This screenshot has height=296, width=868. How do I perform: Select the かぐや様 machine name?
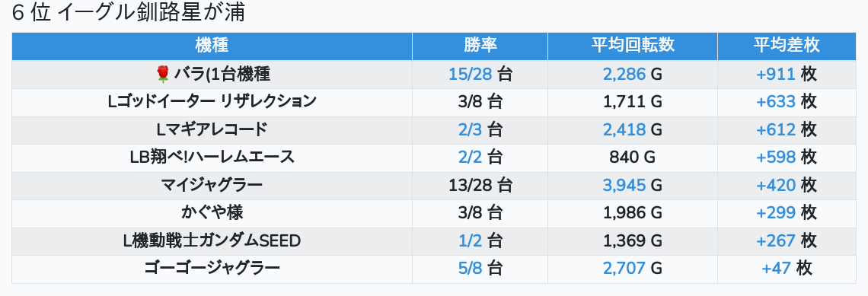pos(212,212)
